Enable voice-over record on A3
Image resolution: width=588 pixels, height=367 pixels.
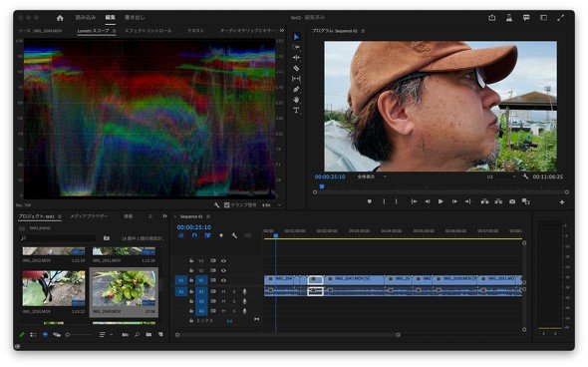(x=244, y=311)
